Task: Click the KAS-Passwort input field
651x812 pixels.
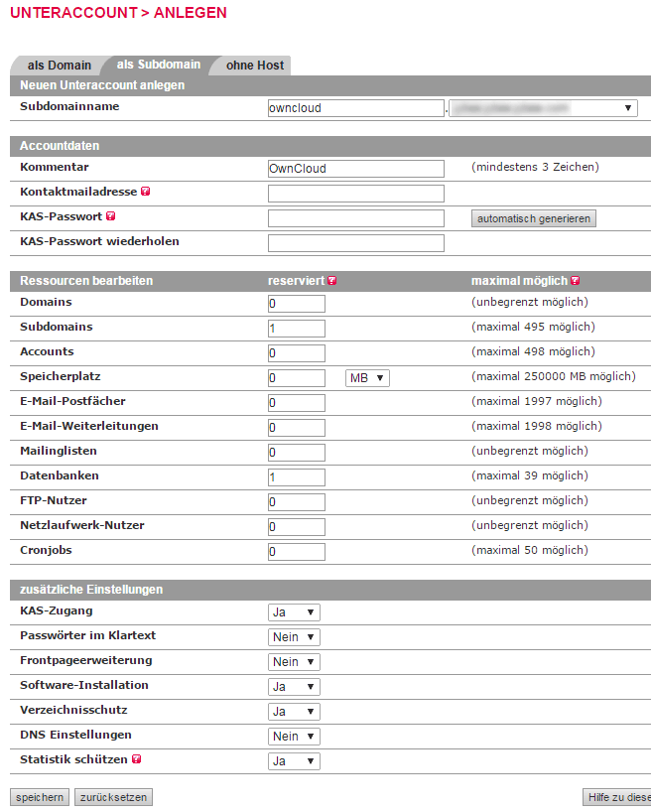Action: pos(356,218)
